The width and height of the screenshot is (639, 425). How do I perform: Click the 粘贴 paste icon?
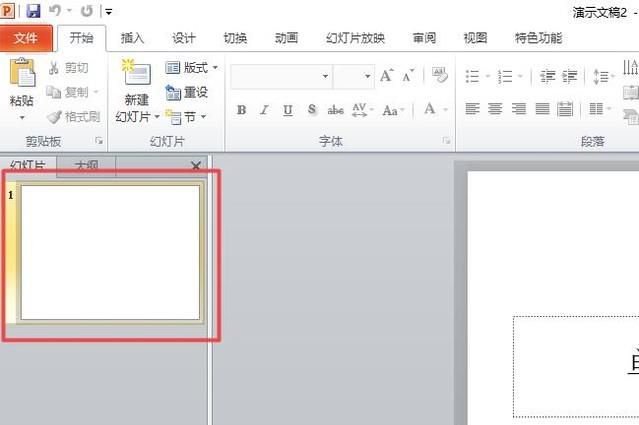coord(22,73)
